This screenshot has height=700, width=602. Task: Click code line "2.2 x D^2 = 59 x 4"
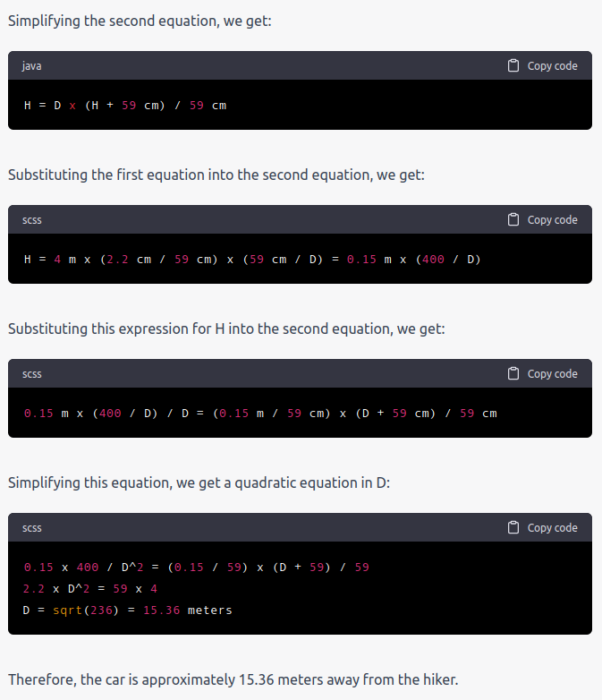[x=90, y=589]
